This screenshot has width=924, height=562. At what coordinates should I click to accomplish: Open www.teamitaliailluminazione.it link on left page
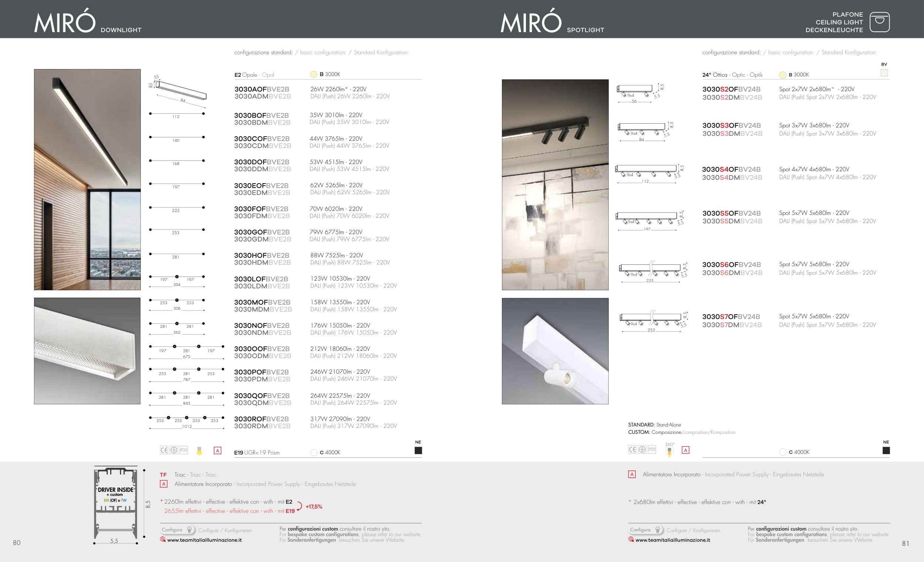(204, 540)
